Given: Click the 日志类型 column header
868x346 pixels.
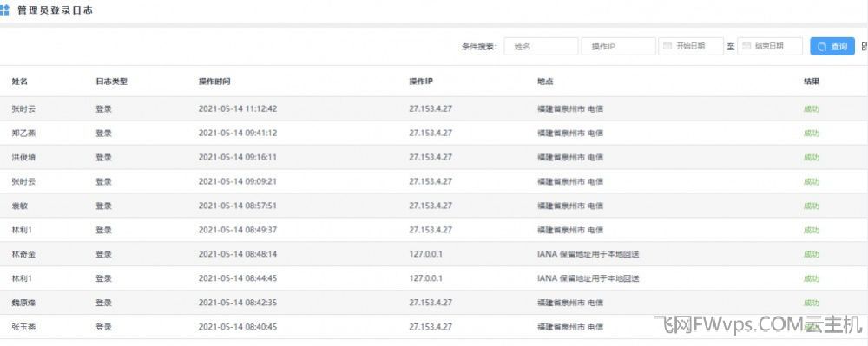Looking at the screenshot, I should pyautogui.click(x=111, y=82).
